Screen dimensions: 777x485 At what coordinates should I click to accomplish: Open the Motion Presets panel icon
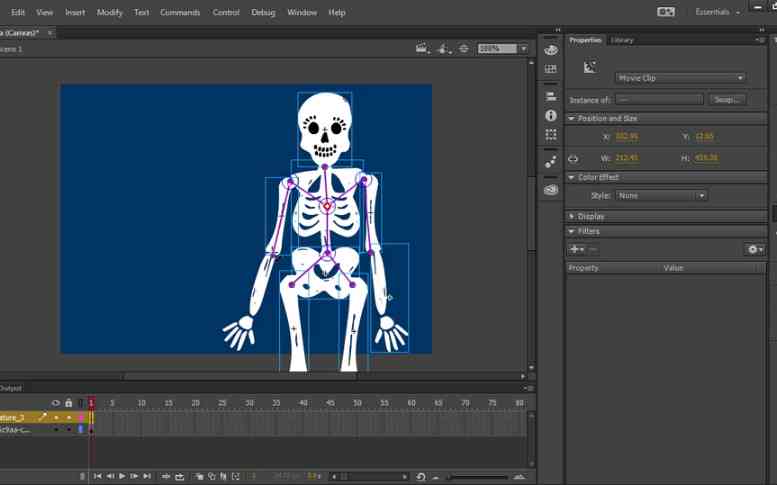(551, 162)
